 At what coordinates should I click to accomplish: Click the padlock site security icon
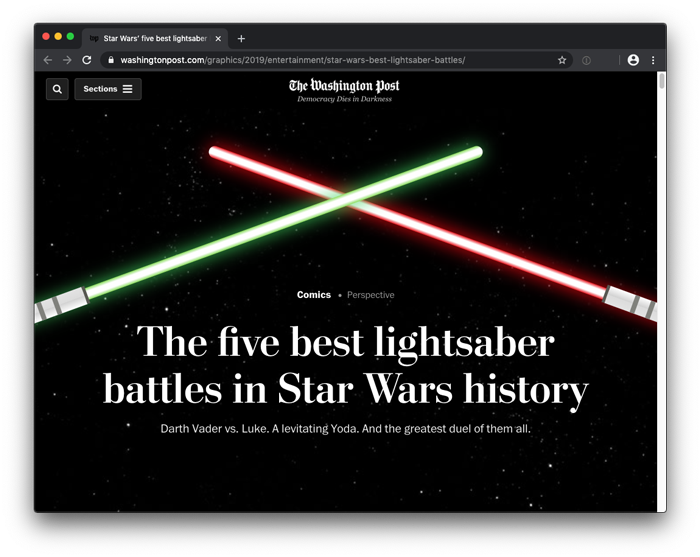[111, 60]
